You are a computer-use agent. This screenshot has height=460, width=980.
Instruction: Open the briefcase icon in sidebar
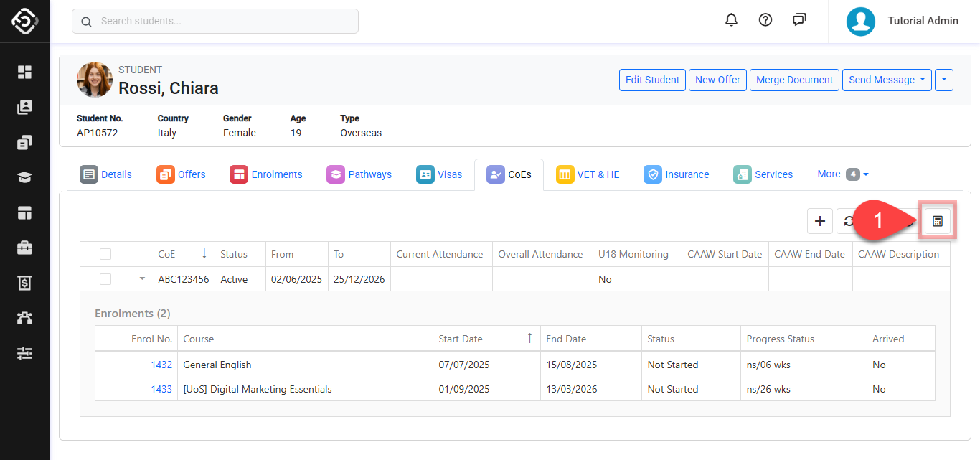25,248
